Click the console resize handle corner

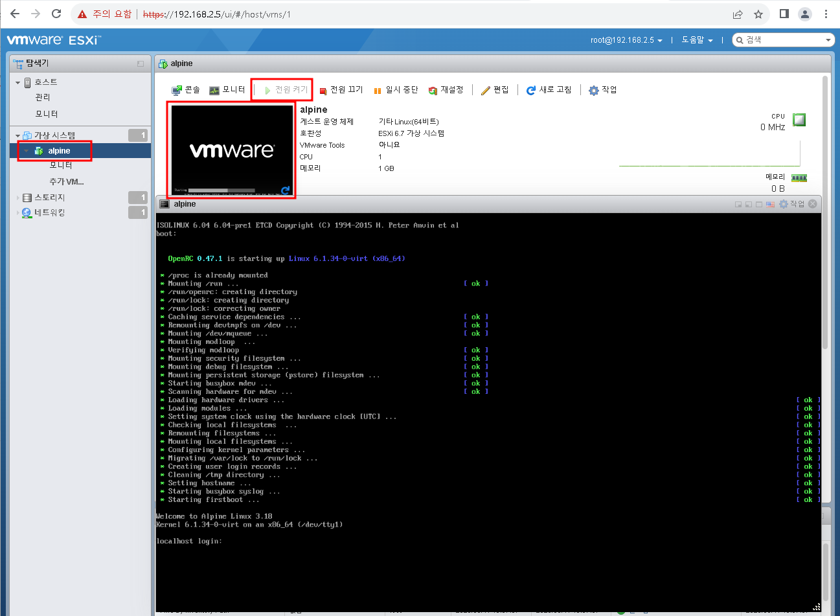point(816,607)
